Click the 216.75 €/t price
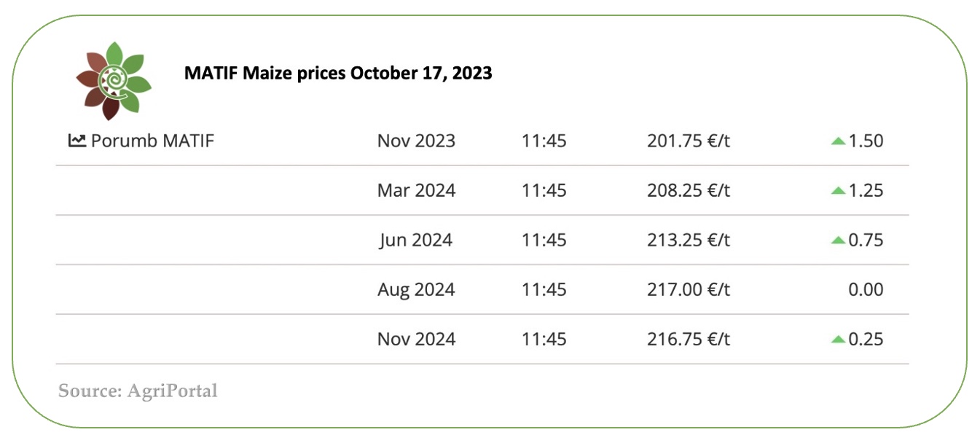980x443 pixels. [x=689, y=339]
